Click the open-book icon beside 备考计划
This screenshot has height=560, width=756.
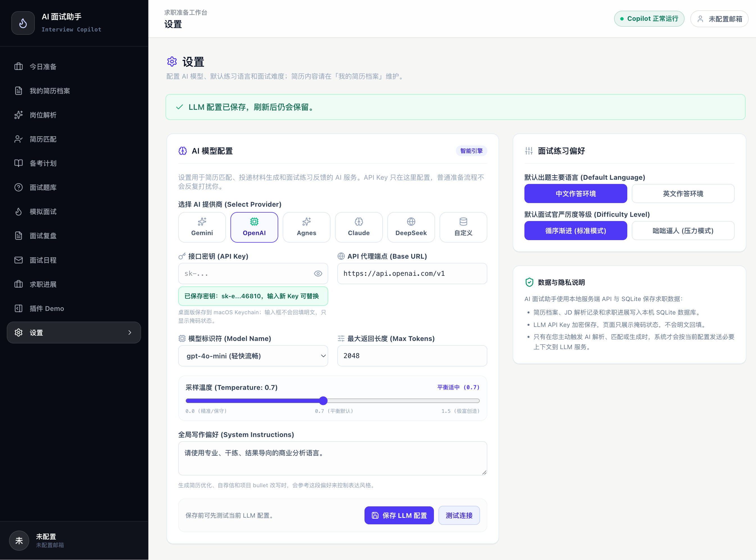click(19, 163)
